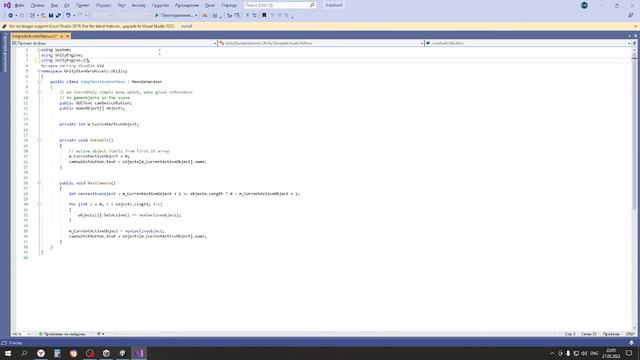Click the Пробелы indentation indicator
The width and height of the screenshot is (640, 360).
pyautogui.click(x=611, y=334)
